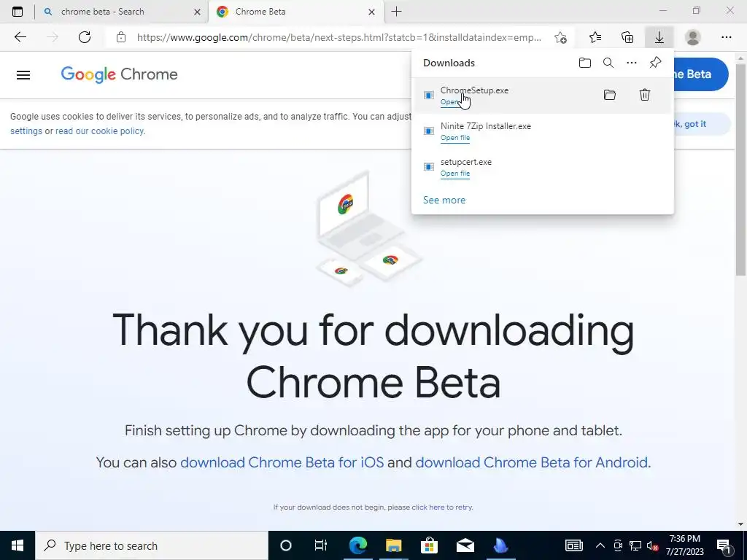This screenshot has height=560, width=747.
Task: Accept cookies with Ok, got it button
Action: click(x=700, y=124)
